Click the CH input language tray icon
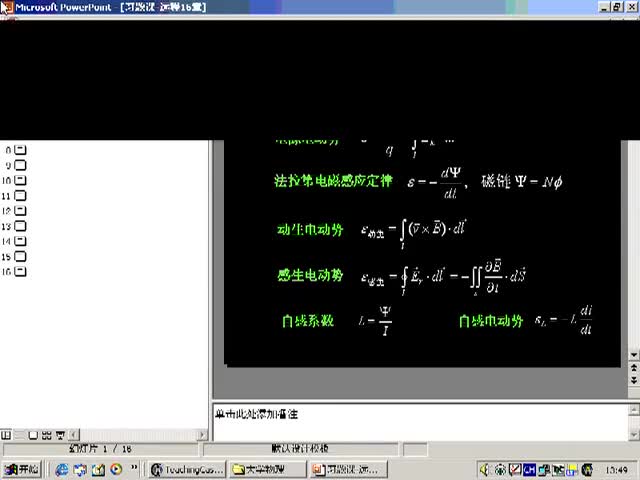This screenshot has height=480, width=640. (529, 470)
